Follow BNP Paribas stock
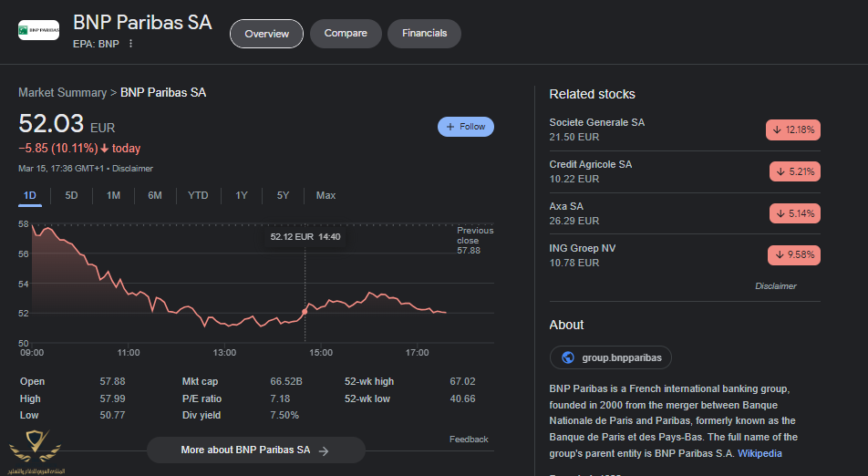 (466, 127)
